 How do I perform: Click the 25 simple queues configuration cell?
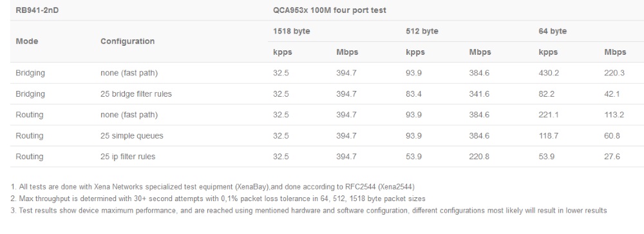coord(131,136)
